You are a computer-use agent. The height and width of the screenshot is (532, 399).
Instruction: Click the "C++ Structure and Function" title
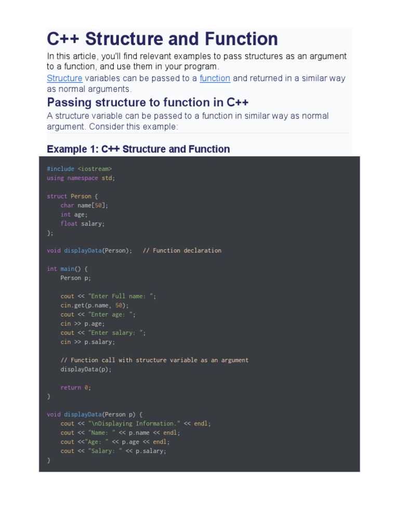pyautogui.click(x=162, y=39)
